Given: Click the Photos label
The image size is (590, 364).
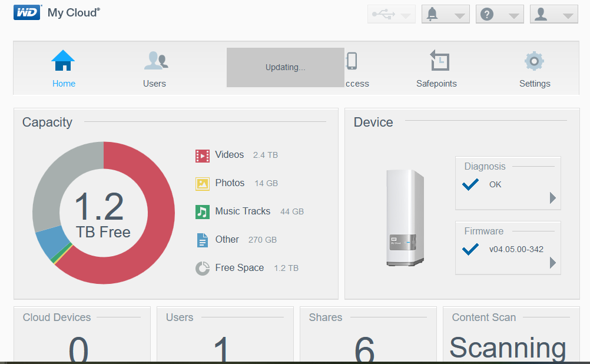Looking at the screenshot, I should point(230,183).
